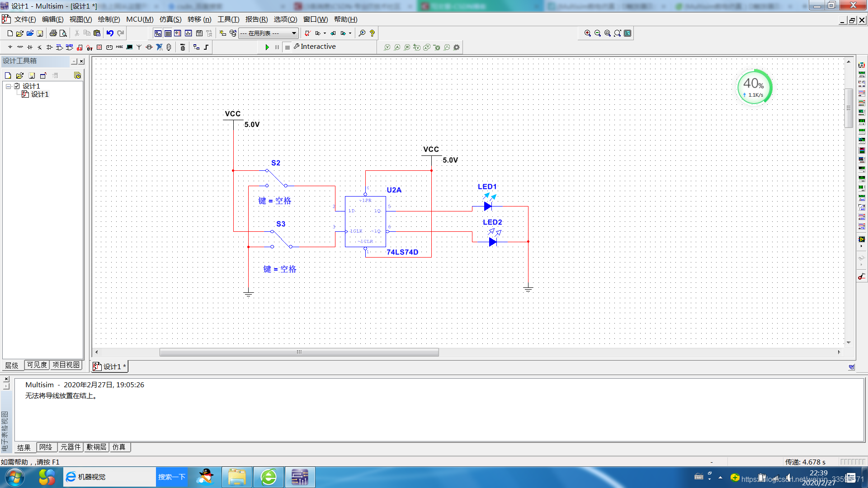Click the vertical canvas scrollbar thumb

pos(849,108)
